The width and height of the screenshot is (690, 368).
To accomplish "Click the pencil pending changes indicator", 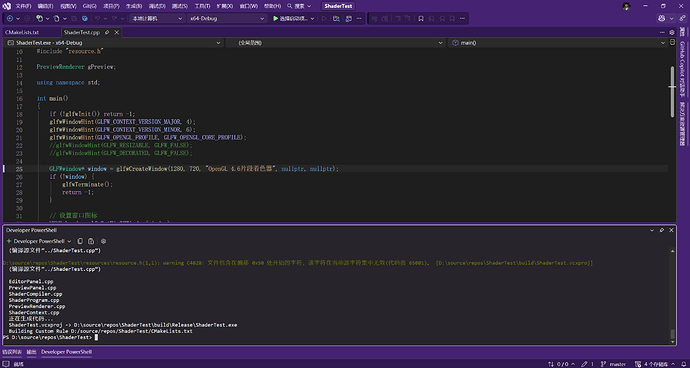I will tap(587, 364).
